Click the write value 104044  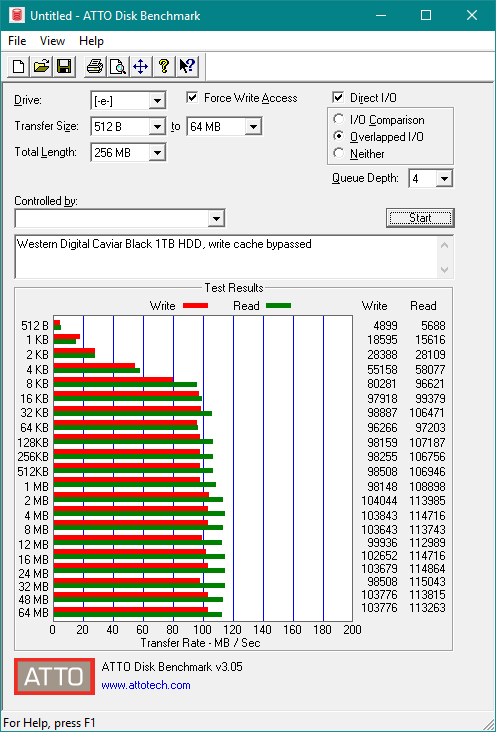click(379, 500)
